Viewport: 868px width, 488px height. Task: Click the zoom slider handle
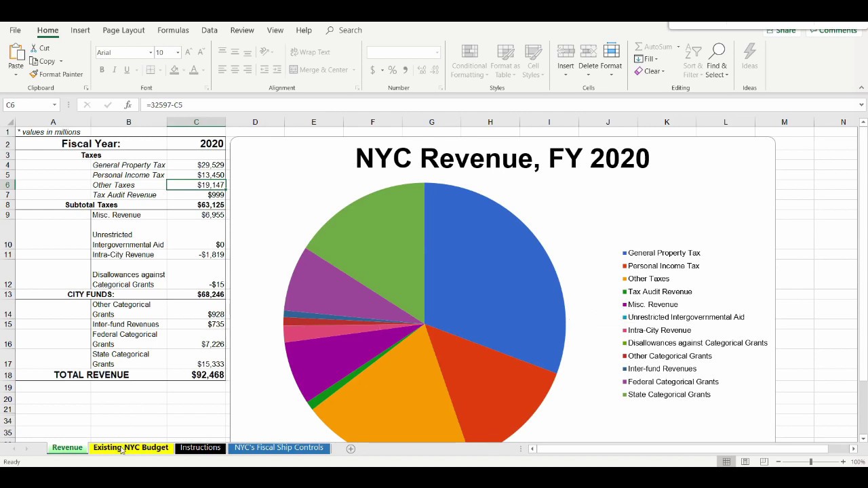(x=810, y=462)
